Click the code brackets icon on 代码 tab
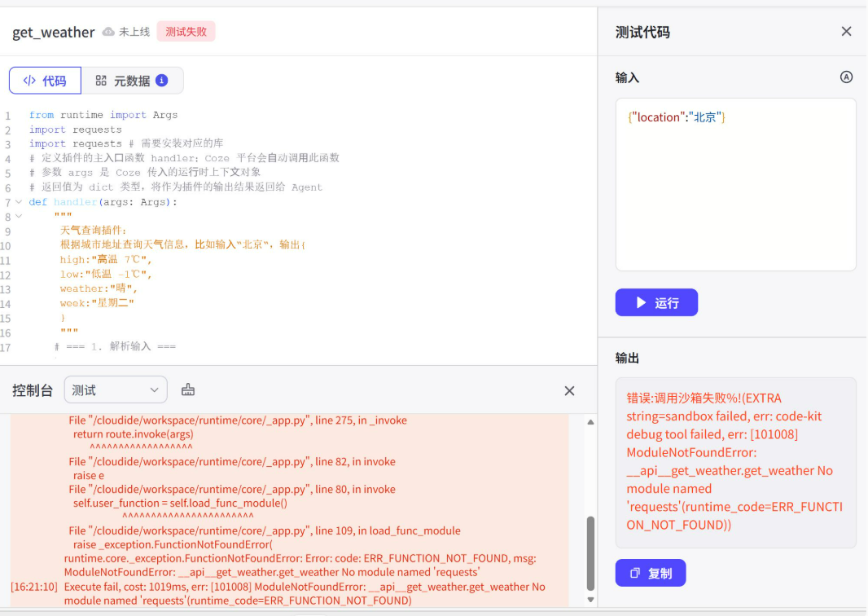868x616 pixels. click(x=29, y=81)
